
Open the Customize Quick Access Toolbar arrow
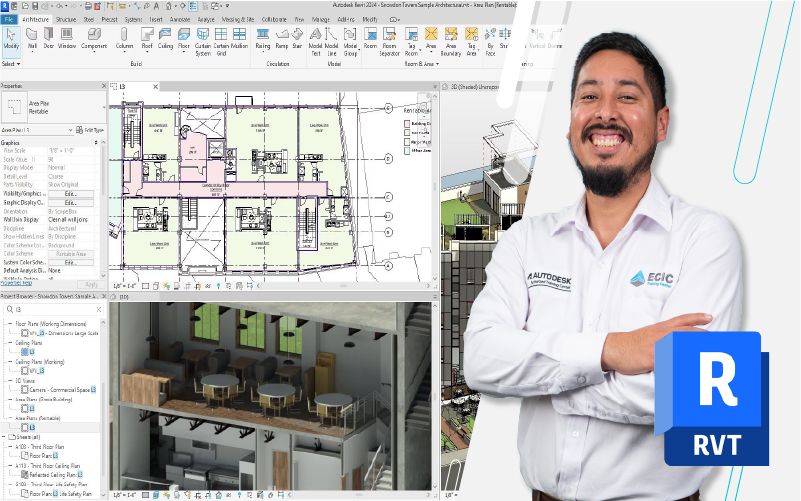click(227, 6)
